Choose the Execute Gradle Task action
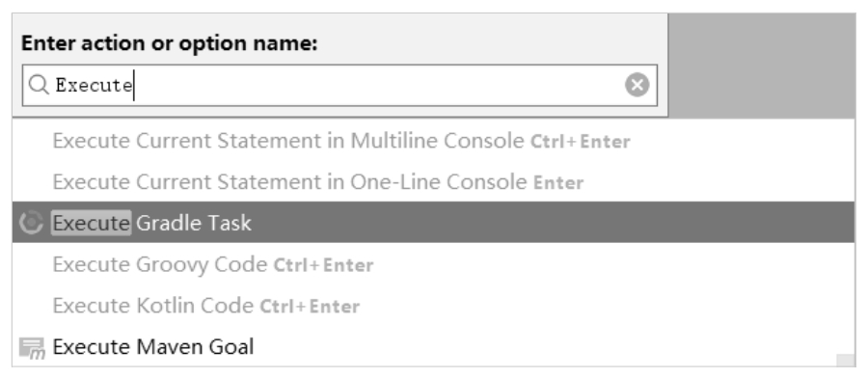 [x=433, y=223]
